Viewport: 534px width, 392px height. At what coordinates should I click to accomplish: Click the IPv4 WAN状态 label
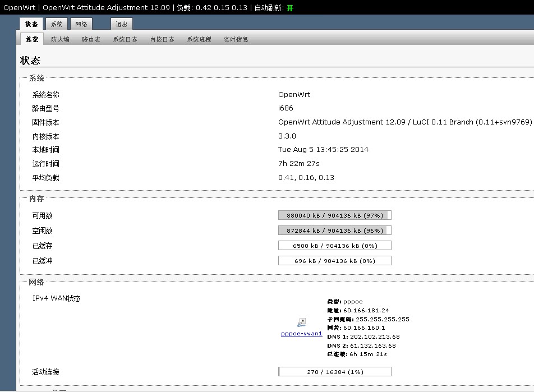[x=57, y=298]
